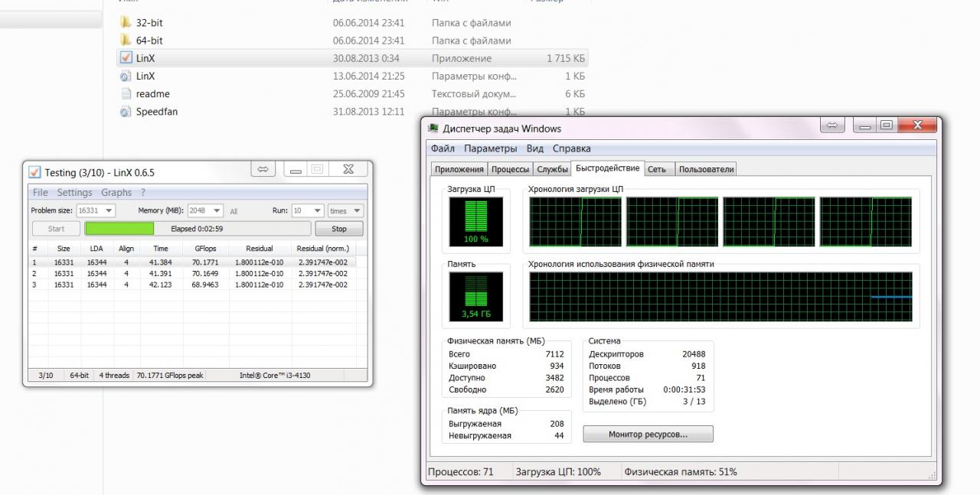Click the GFlops column header
This screenshot has width=980, height=495.
205,249
